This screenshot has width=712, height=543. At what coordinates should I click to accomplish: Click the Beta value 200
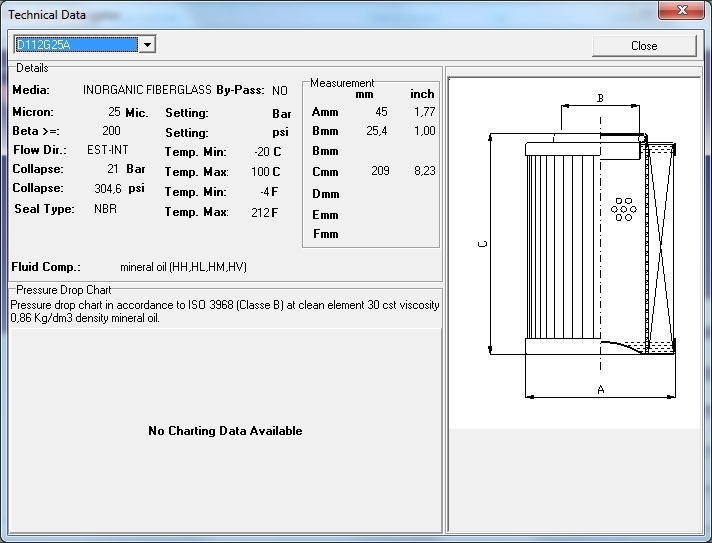111,131
